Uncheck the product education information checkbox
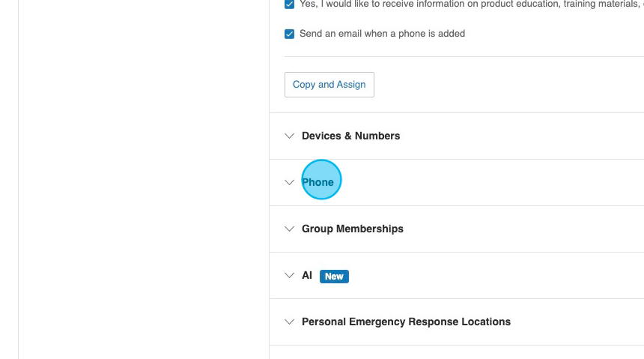This screenshot has height=359, width=644. click(290, 4)
